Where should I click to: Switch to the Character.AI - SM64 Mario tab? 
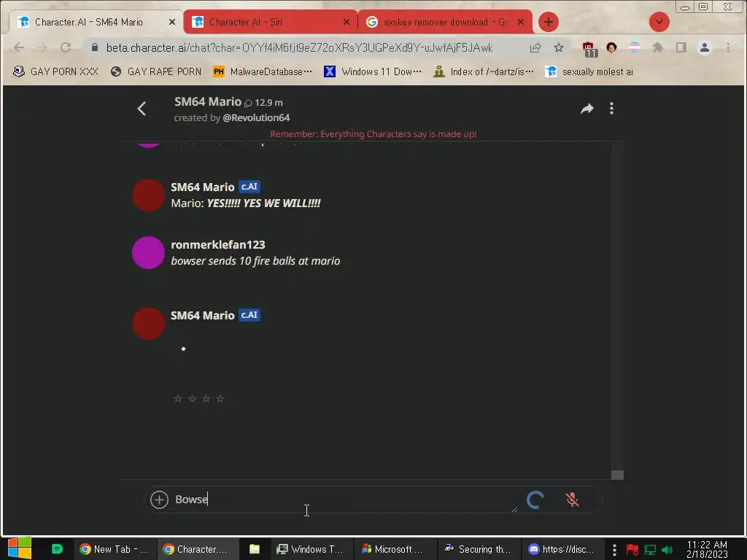[x=88, y=22]
